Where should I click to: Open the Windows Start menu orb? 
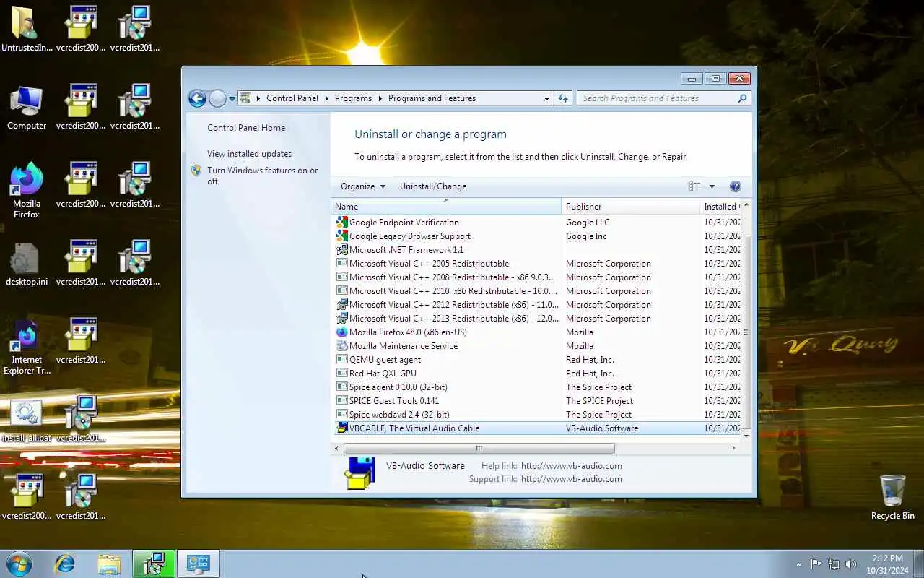[x=19, y=564]
